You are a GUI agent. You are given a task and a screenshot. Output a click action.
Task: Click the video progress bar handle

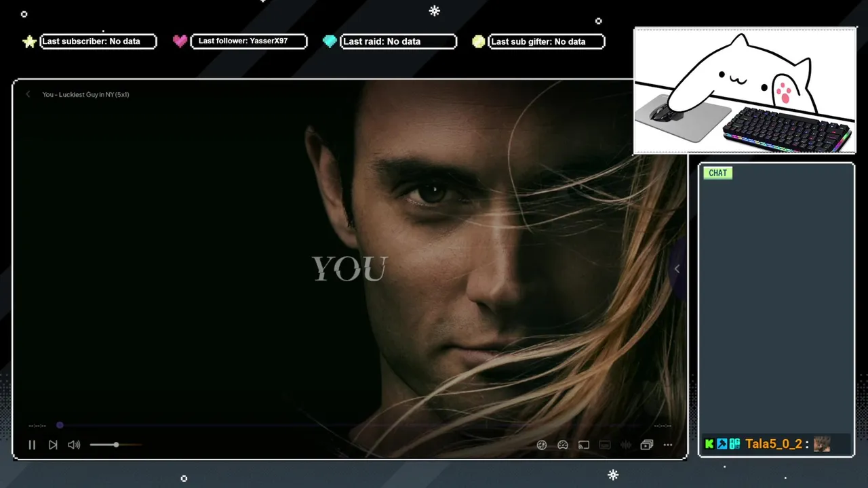(x=60, y=425)
